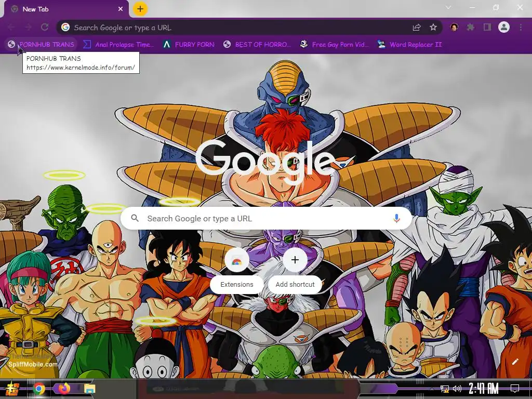Open the Chrome profile avatar

(504, 27)
